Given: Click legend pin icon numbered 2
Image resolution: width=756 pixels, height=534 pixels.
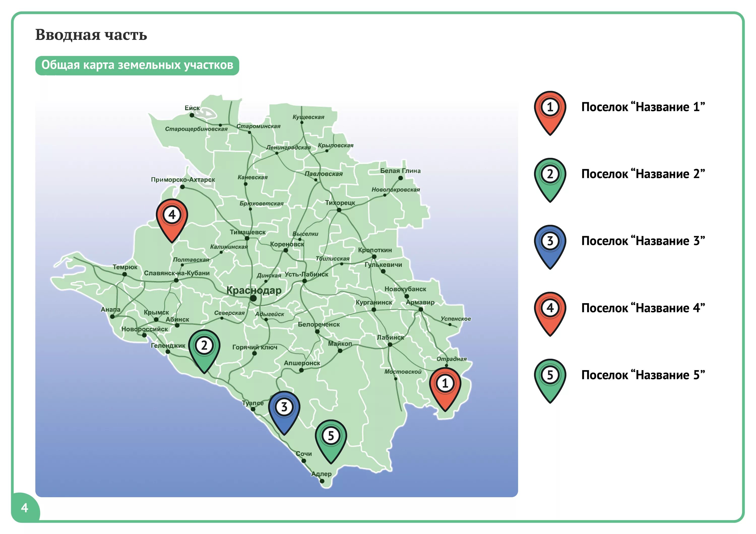Looking at the screenshot, I should 550,180.
